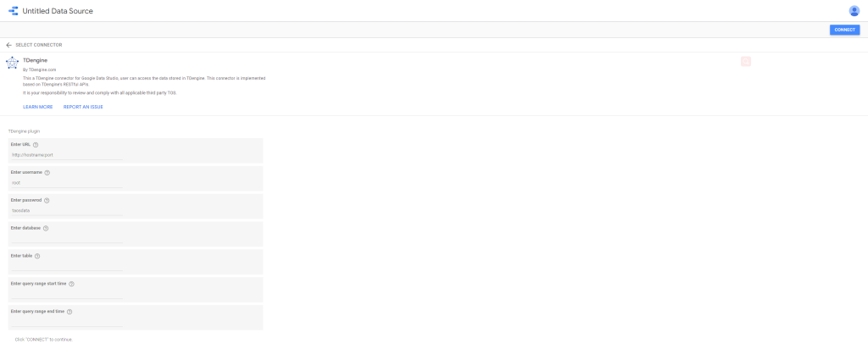868x361 pixels.
Task: Open help icon beside Enter password
Action: pyautogui.click(x=47, y=201)
